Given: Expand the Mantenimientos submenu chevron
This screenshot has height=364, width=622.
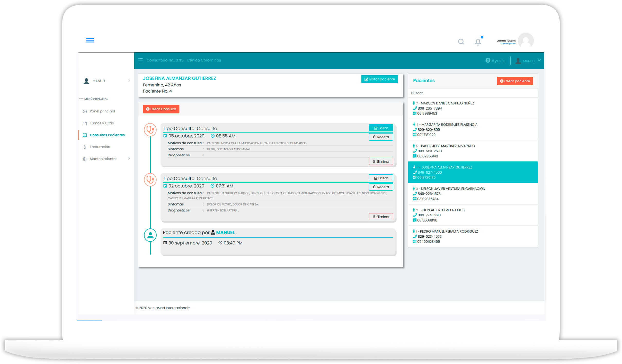Looking at the screenshot, I should (129, 159).
